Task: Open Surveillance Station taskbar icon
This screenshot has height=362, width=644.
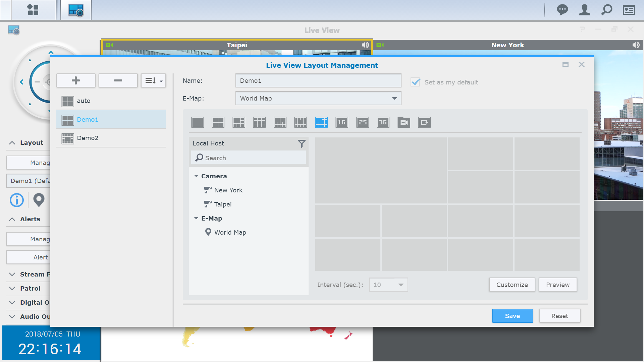Action: point(76,10)
